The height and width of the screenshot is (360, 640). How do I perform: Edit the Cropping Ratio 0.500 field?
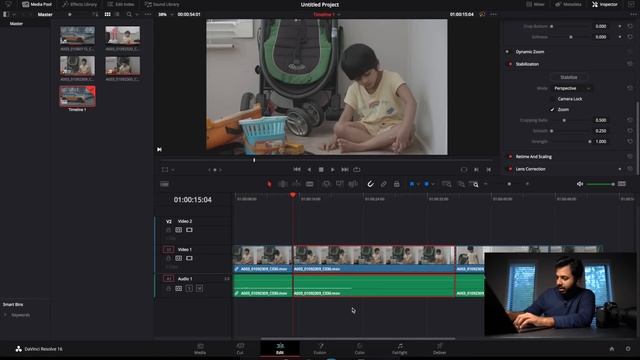602,120
